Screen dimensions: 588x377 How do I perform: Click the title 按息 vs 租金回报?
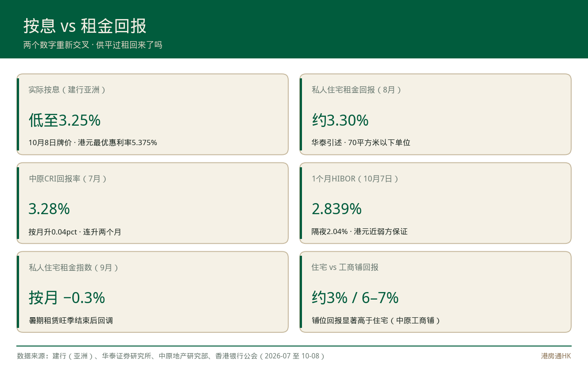pyautogui.click(x=85, y=26)
